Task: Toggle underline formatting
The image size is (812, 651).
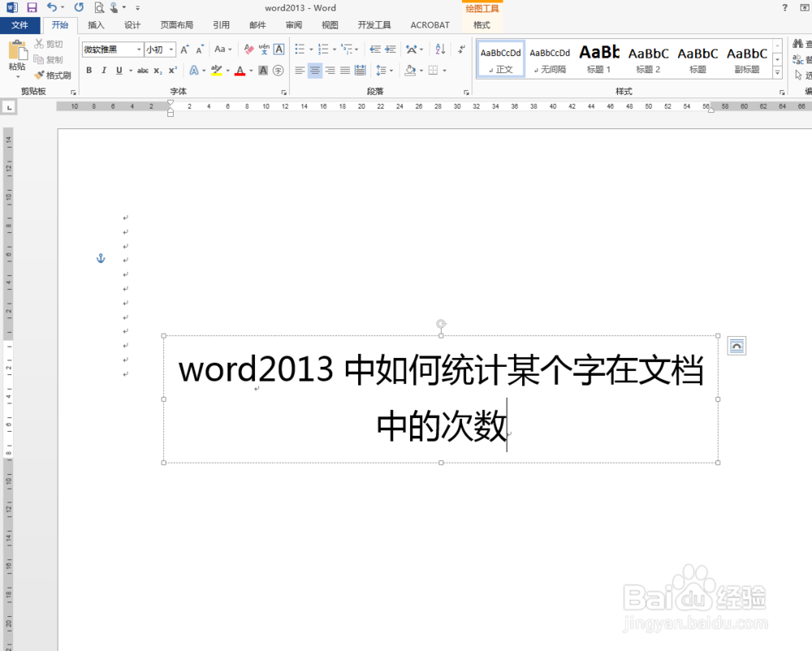Action: pos(119,71)
